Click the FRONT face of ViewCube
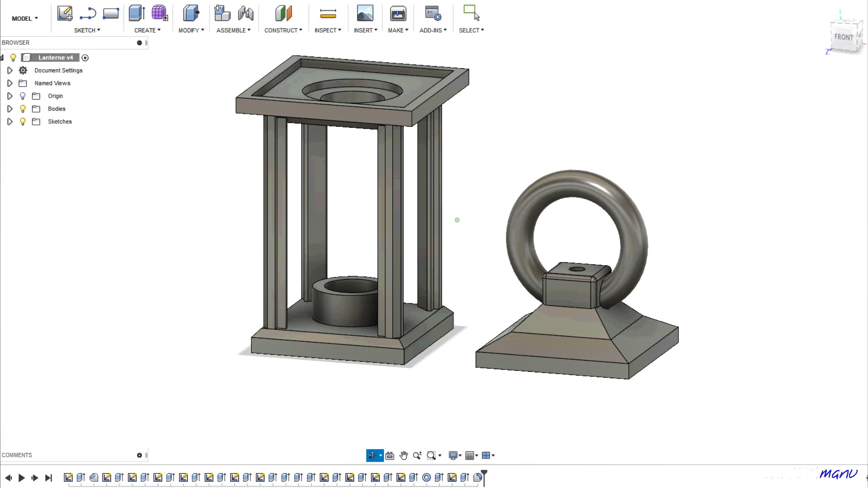Viewport: 868px width, 488px height. (x=844, y=37)
